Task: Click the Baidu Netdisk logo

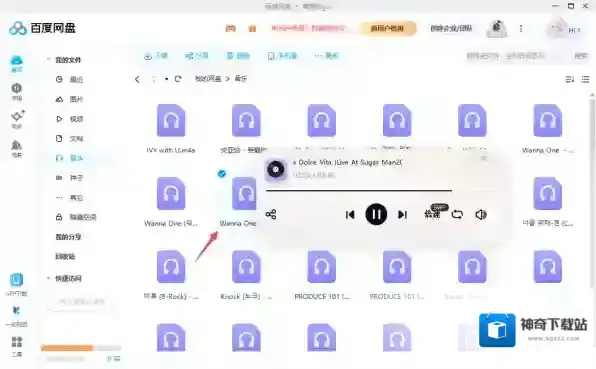Action: [x=42, y=28]
